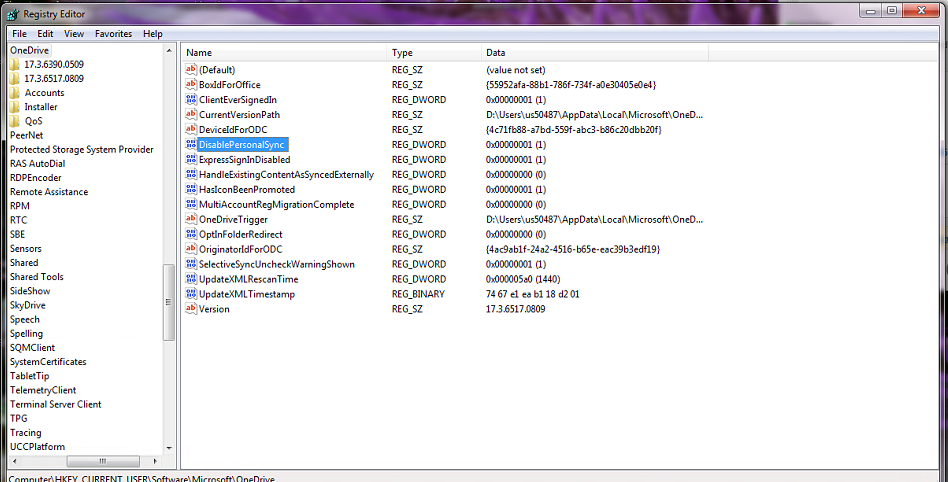Select Protected Storage System Provider key
The image size is (948, 482).
[82, 149]
